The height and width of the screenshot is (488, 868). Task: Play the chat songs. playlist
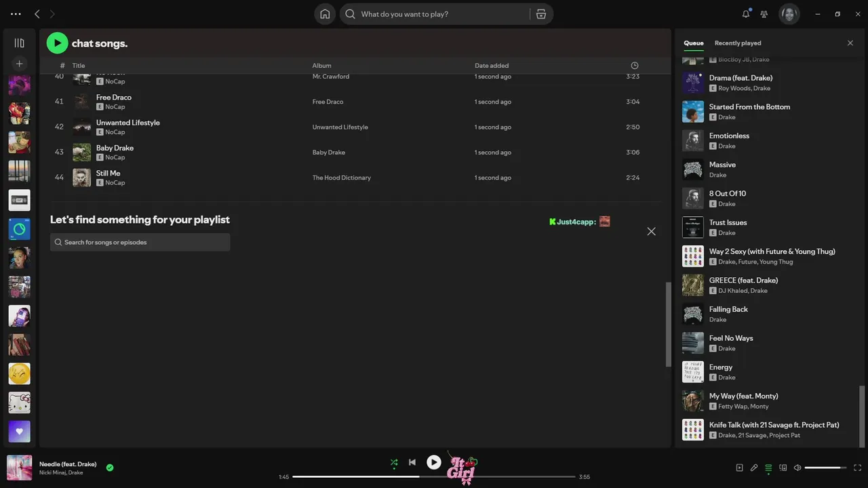point(57,43)
